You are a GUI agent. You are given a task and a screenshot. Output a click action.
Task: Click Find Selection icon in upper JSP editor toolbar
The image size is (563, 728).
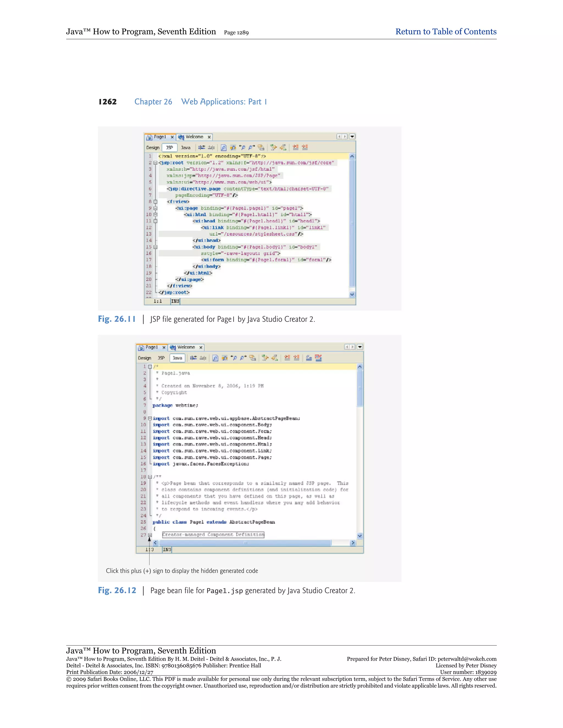pos(224,147)
